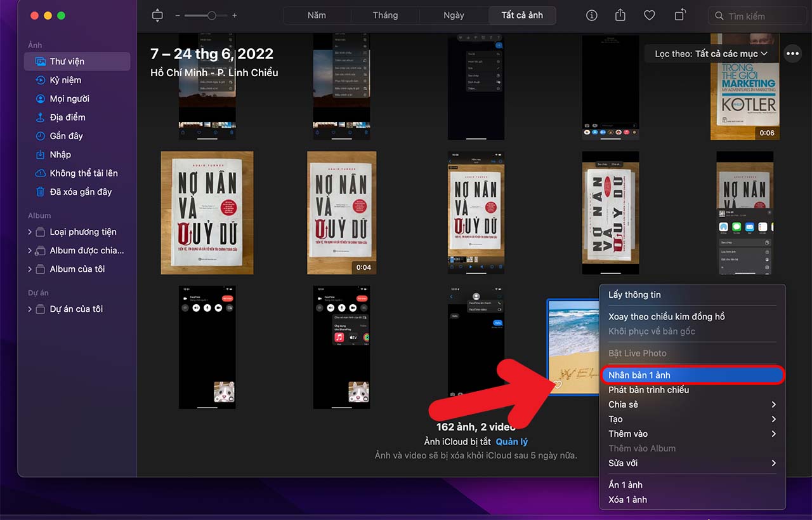Click the zoom in plus icon
Screen dimensions: 812x520
(x=235, y=16)
